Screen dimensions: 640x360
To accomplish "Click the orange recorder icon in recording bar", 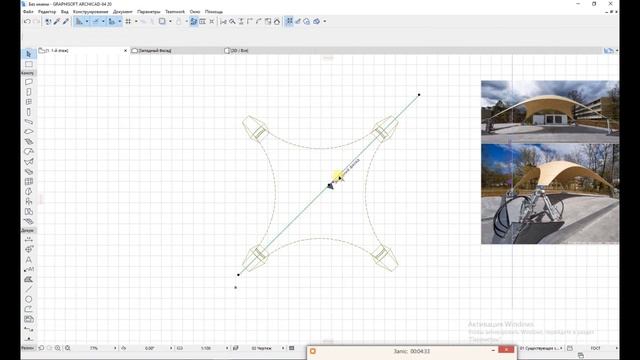I will (x=313, y=351).
